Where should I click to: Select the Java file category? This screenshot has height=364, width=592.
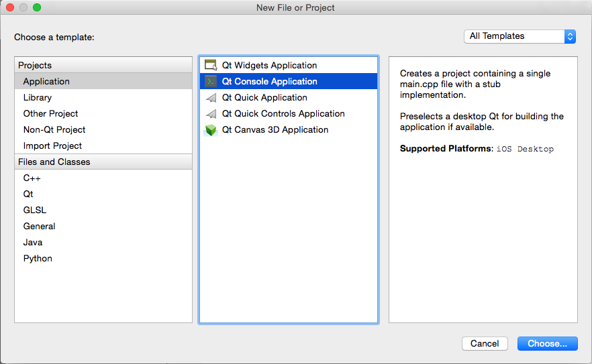[x=103, y=242]
